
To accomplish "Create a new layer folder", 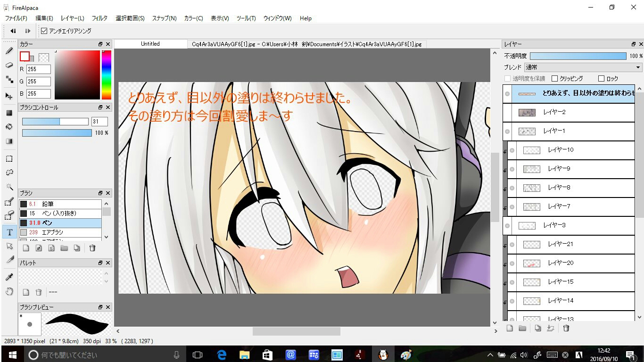I will tap(522, 328).
